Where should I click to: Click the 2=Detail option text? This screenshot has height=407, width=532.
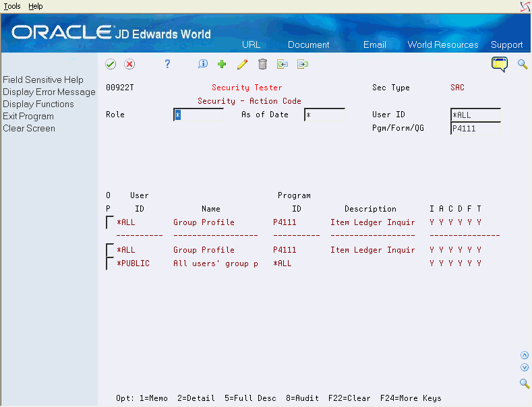196,398
